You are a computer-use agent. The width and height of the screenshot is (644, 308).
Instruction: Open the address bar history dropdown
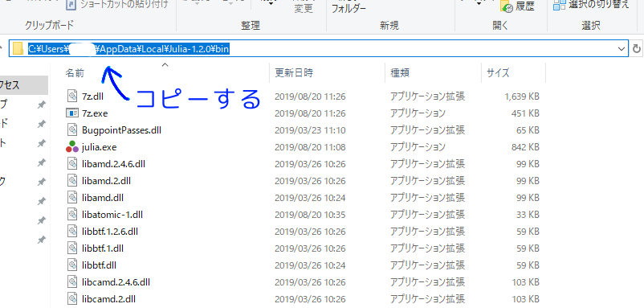click(622, 49)
